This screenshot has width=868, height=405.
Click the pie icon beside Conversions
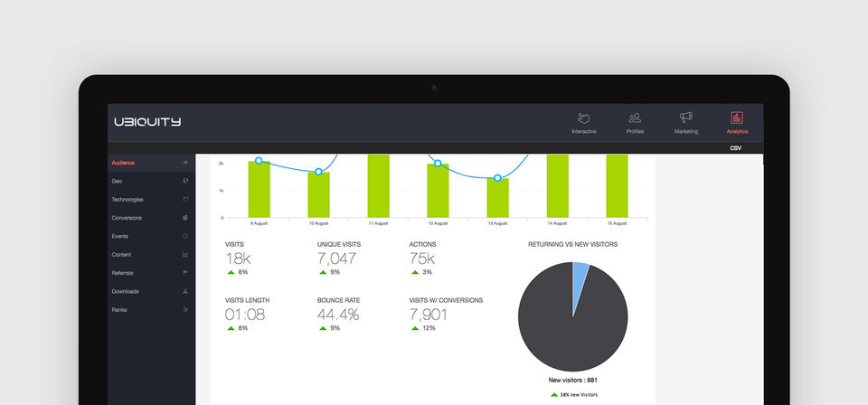tap(185, 218)
